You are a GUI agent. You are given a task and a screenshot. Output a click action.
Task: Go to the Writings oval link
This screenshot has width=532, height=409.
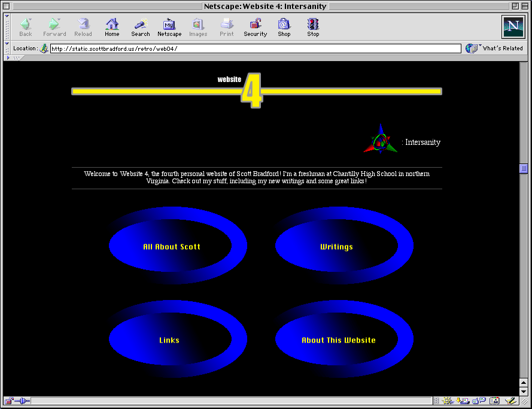(x=336, y=247)
